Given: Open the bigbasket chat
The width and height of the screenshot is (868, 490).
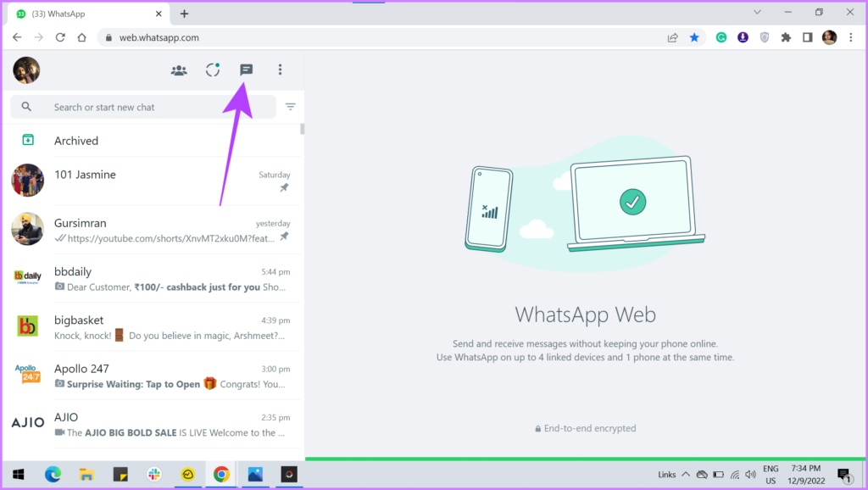Looking at the screenshot, I should click(x=153, y=326).
